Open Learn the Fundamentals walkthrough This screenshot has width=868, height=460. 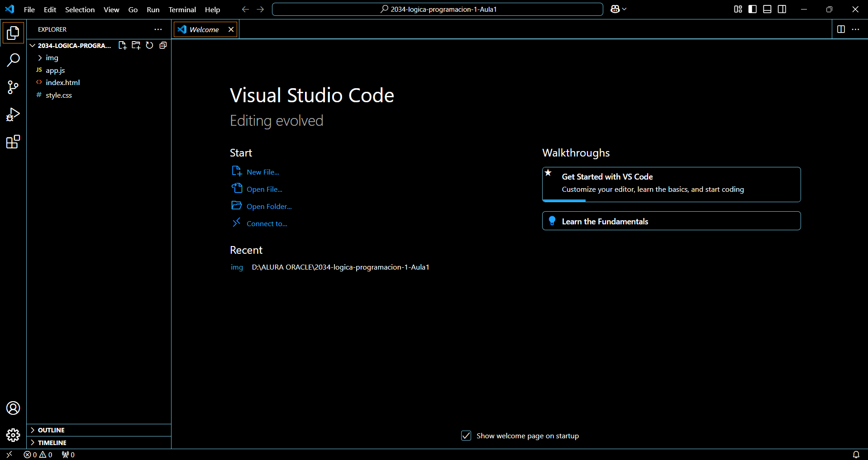[671, 221]
